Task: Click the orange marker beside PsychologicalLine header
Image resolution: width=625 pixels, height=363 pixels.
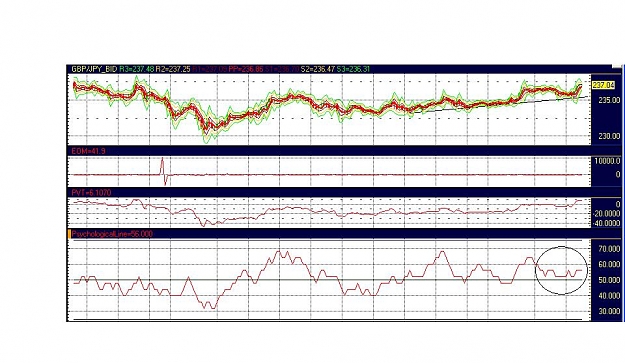Action: 69,234
